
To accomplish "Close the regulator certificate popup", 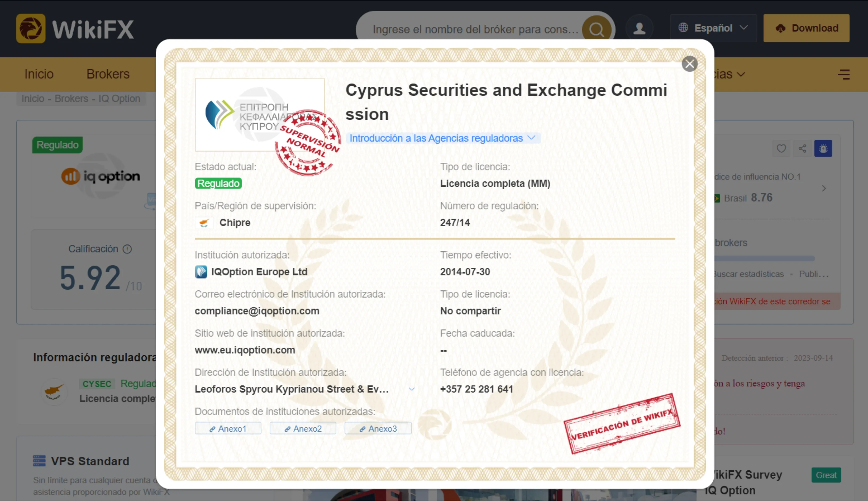I will (x=689, y=64).
